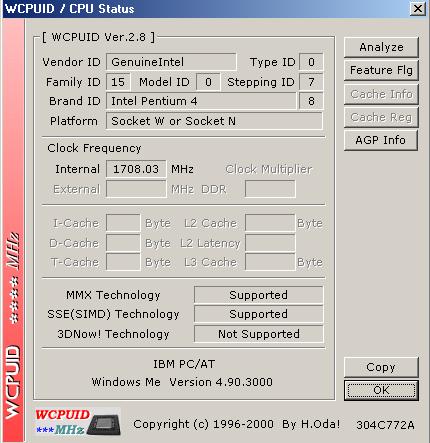The height and width of the screenshot is (443, 430).
Task: Close the WCPUID window with X
Action: (x=418, y=9)
